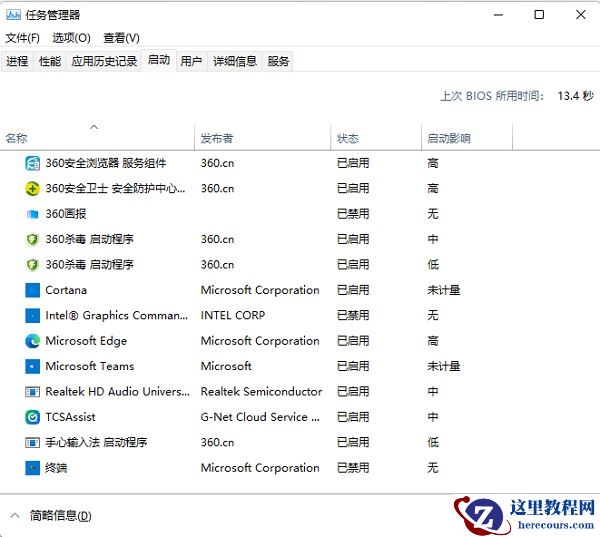Viewport: 600px width, 537px height.
Task: Click the Microsoft Edge icon
Action: point(33,341)
